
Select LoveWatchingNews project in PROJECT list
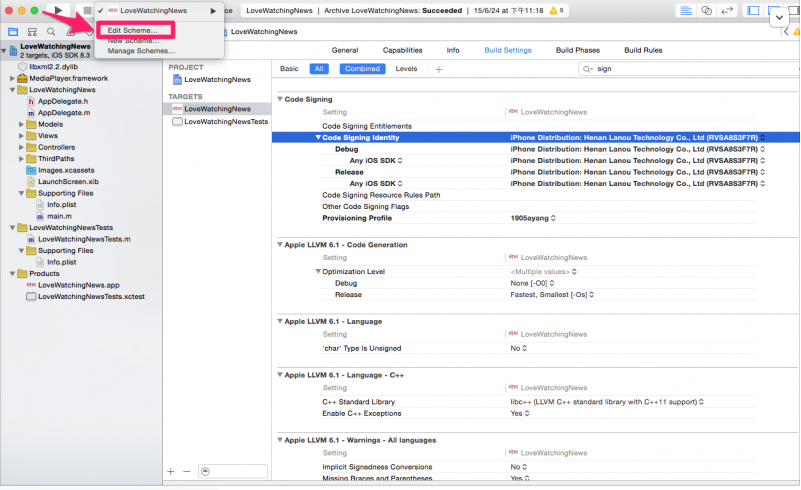pyautogui.click(x=218, y=79)
